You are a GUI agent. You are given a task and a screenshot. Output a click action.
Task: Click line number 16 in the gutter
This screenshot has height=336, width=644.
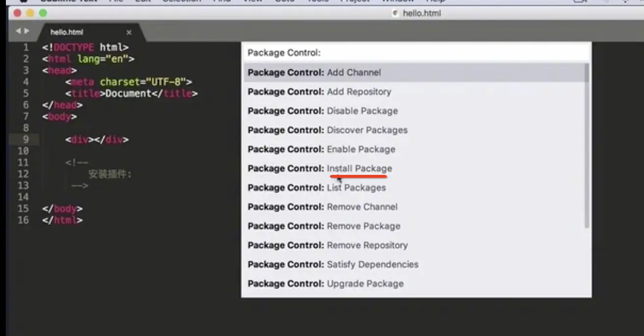tap(23, 220)
